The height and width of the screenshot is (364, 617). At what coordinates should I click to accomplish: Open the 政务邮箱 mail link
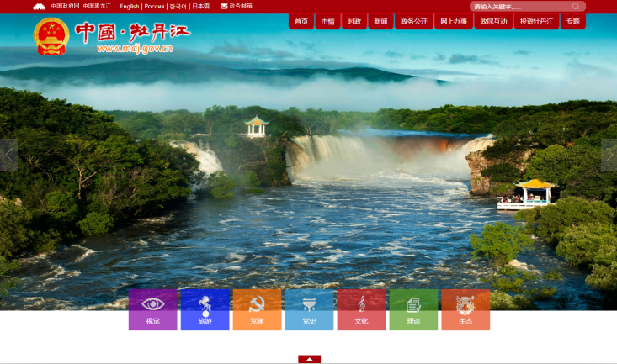tap(237, 6)
